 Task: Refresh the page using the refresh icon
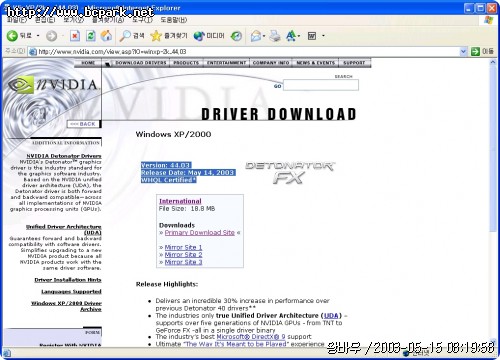[x=91, y=36]
